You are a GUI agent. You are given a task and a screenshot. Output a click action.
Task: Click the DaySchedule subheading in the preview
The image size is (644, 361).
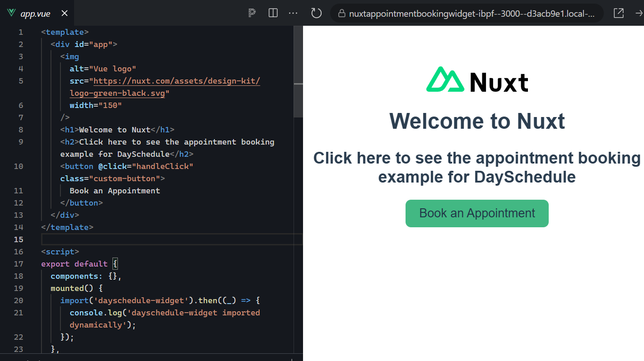coord(477,167)
